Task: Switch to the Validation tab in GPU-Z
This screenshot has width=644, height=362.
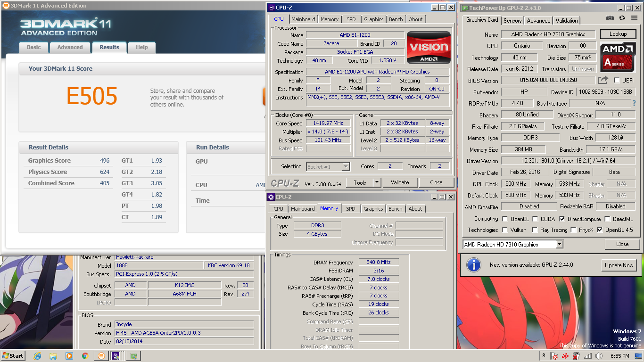Action: tap(567, 21)
